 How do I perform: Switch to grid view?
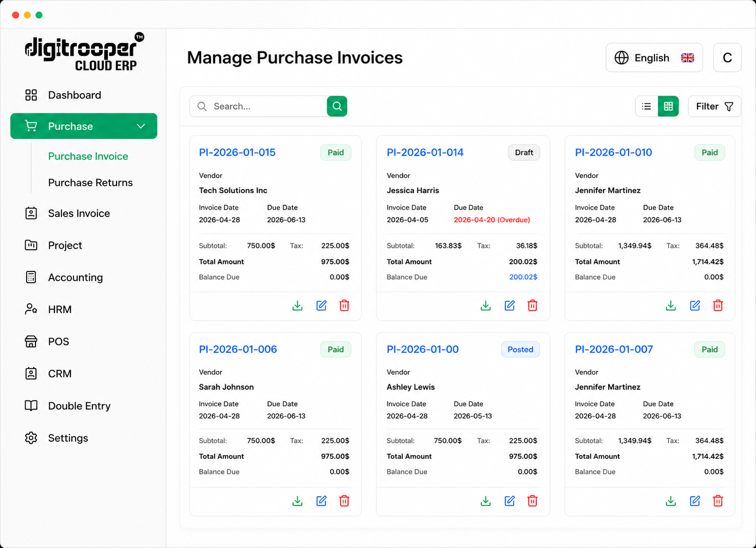click(668, 106)
